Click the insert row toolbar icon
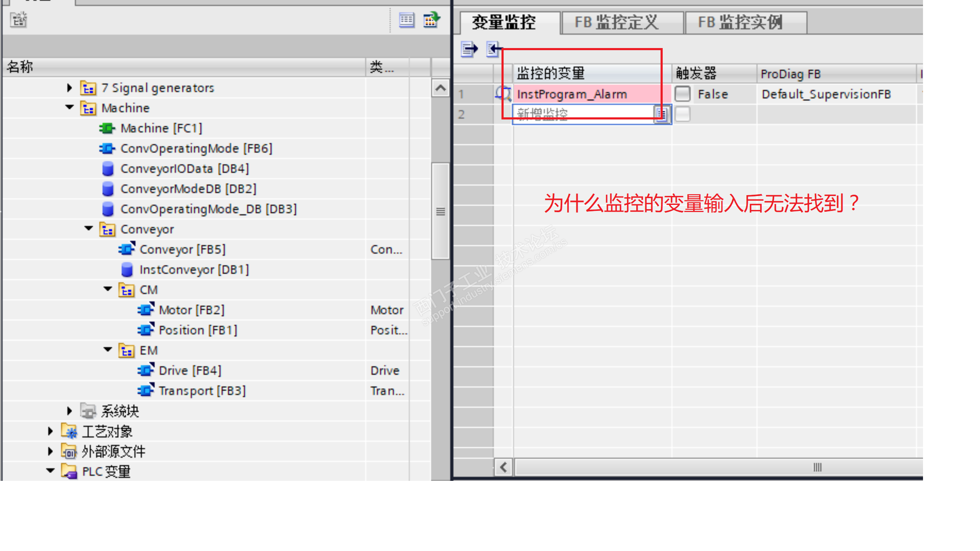 click(469, 49)
